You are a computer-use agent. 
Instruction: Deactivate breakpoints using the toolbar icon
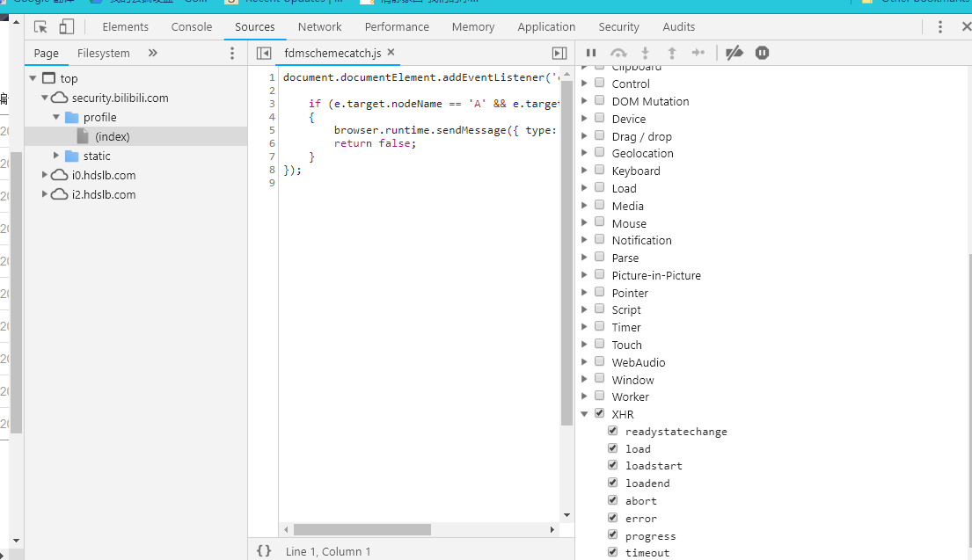coord(734,53)
